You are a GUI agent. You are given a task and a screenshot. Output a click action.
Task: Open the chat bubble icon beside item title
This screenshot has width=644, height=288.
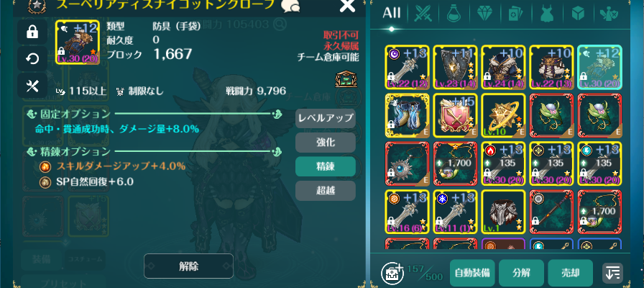290,6
